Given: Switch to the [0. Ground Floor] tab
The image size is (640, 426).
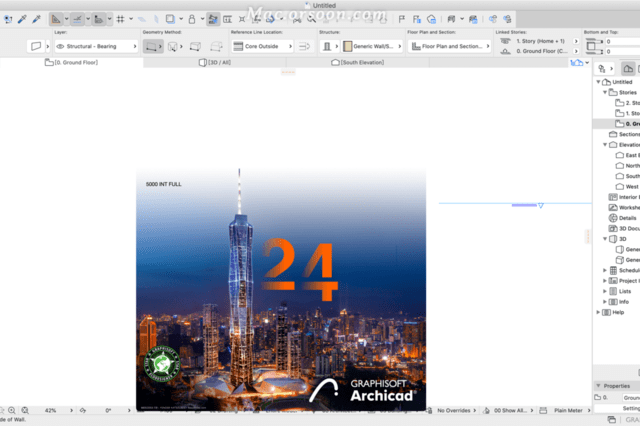Looking at the screenshot, I should click(x=71, y=62).
